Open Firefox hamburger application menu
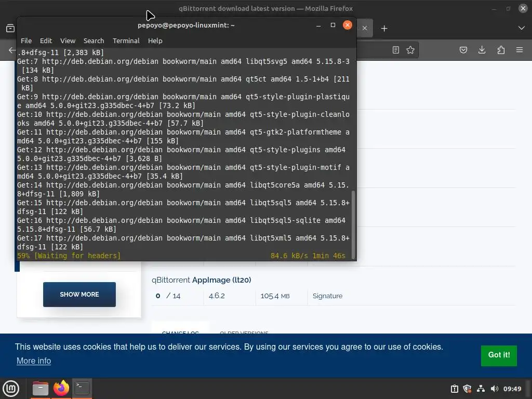The width and height of the screenshot is (532, 399). click(x=520, y=50)
